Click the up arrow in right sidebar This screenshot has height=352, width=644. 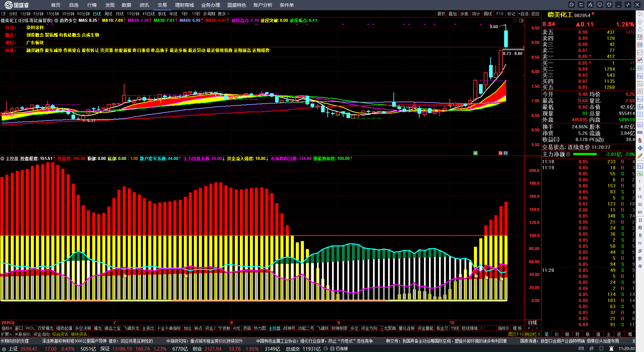(640, 22)
